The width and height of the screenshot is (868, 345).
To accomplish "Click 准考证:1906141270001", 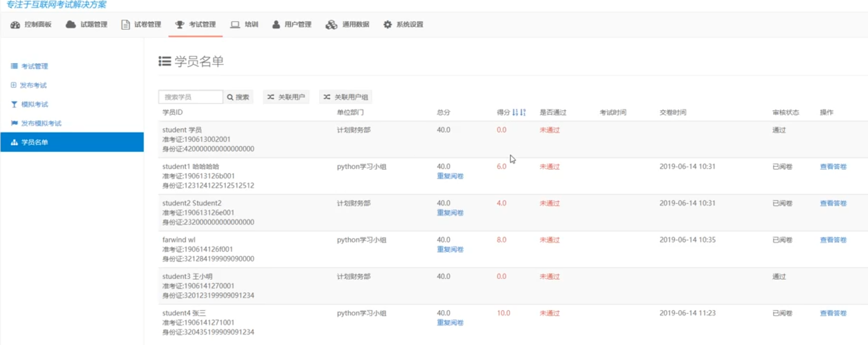I will pyautogui.click(x=198, y=286).
